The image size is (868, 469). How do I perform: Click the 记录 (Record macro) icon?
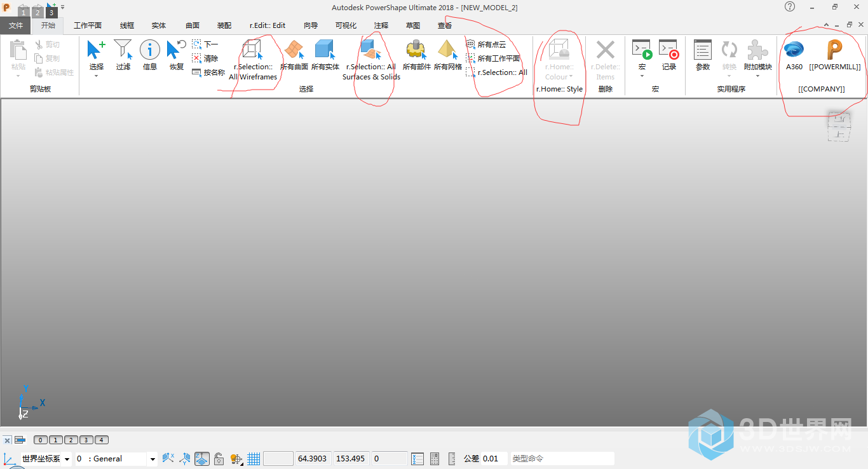pyautogui.click(x=669, y=50)
